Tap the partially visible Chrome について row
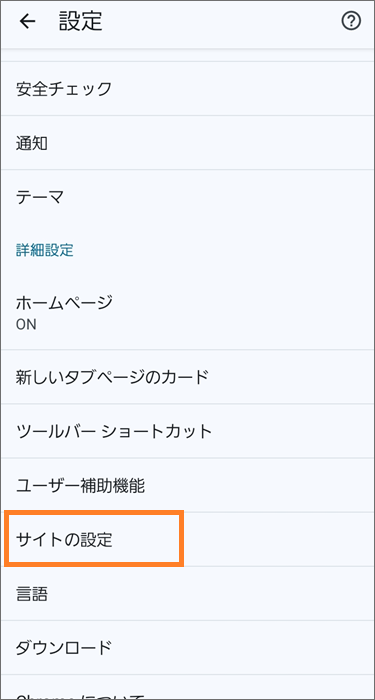Viewport: 375px width, 700px height. tap(188, 688)
